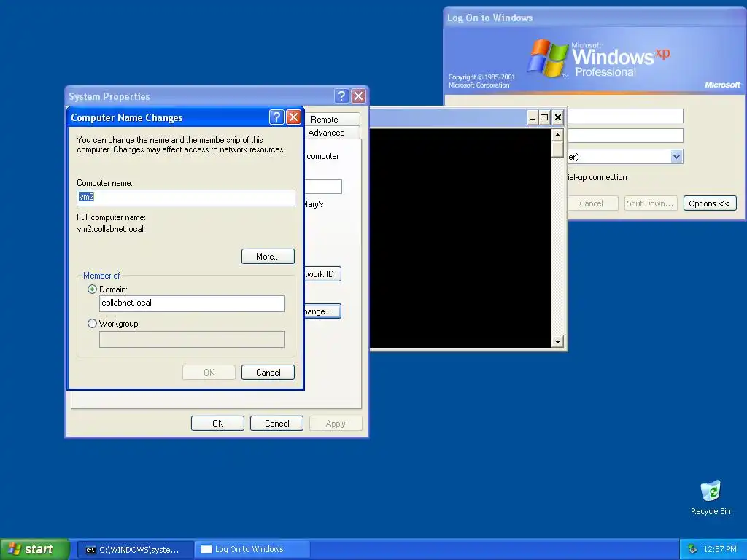
Task: Click the Network ID button in System Properties
Action: [x=322, y=274]
